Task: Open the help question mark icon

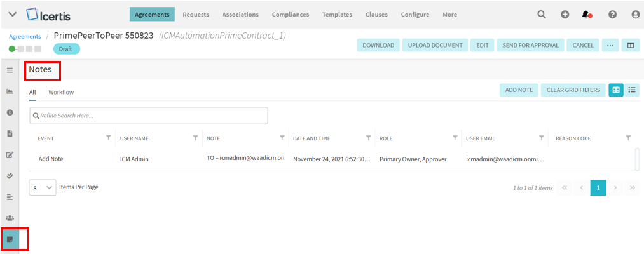Action: pos(612,15)
